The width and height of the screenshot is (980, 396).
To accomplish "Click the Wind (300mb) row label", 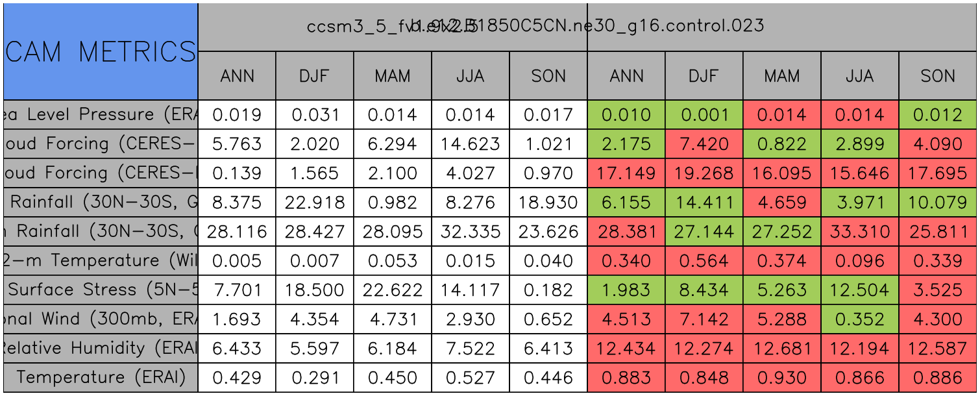I will click(x=100, y=319).
